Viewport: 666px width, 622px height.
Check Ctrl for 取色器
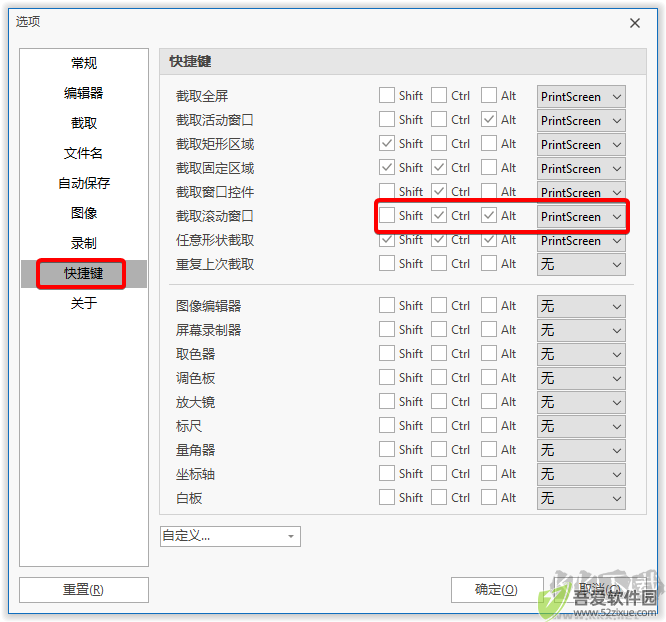pyautogui.click(x=439, y=353)
